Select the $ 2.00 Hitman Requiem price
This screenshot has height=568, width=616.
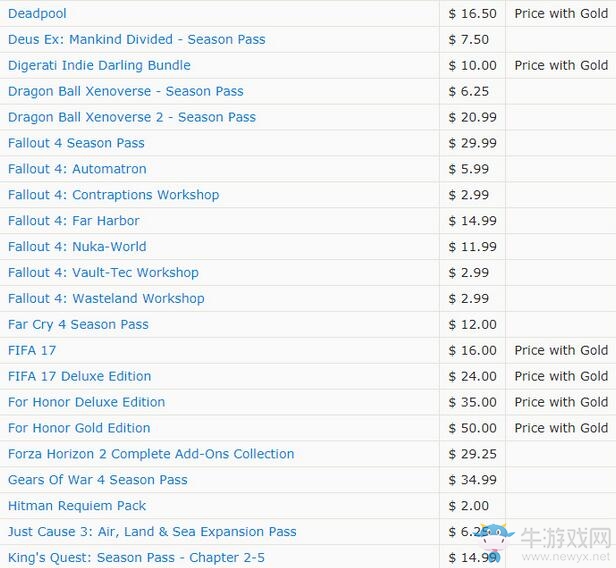coord(469,506)
